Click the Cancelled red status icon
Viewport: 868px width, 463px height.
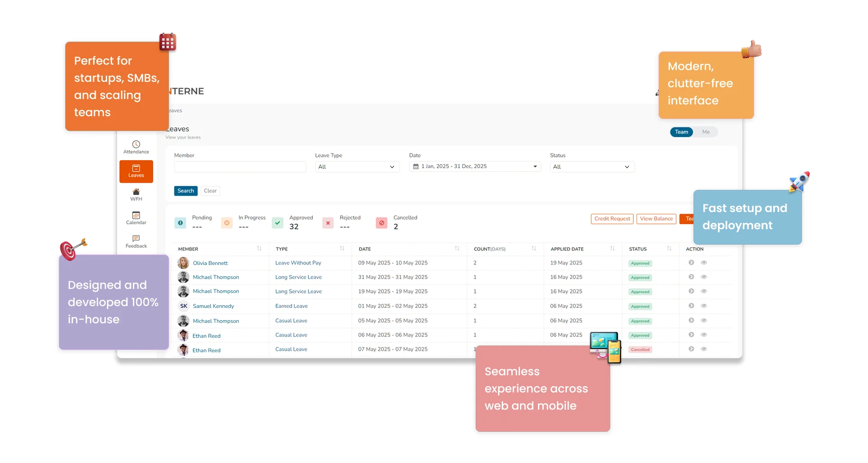[382, 223]
